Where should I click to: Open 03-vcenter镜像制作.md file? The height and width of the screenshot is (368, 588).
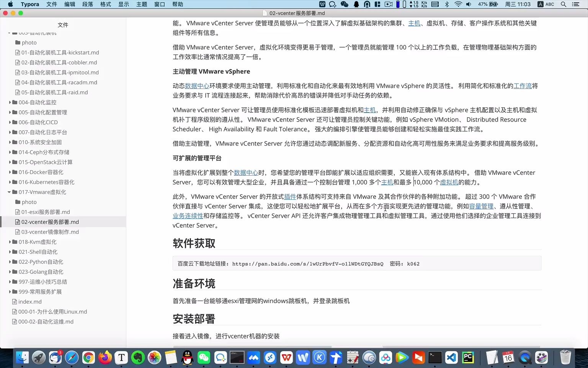pos(50,232)
